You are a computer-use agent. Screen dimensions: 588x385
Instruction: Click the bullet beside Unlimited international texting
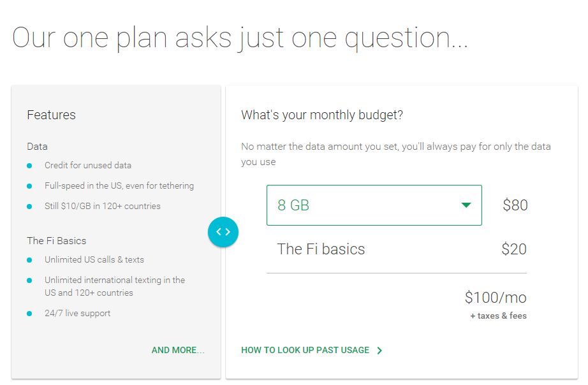point(29,280)
